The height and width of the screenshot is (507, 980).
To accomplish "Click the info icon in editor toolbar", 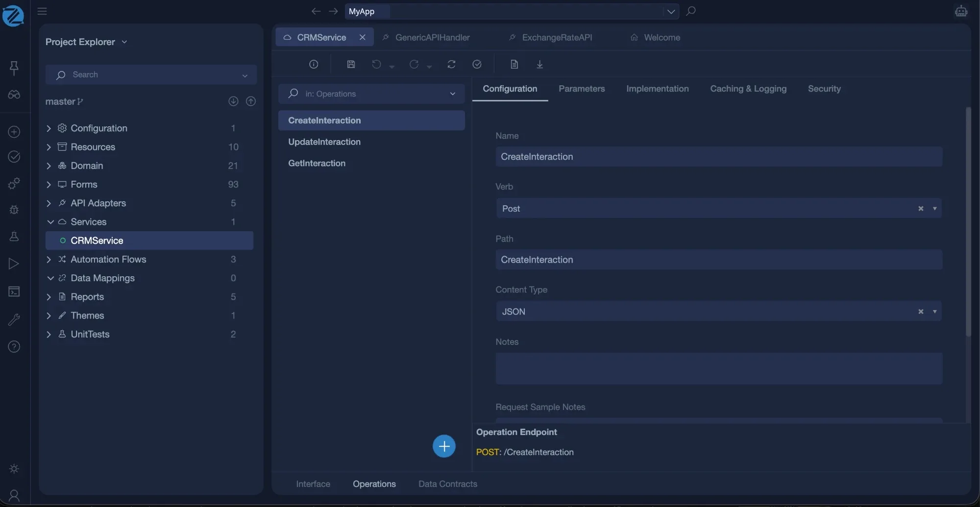I will click(x=314, y=64).
